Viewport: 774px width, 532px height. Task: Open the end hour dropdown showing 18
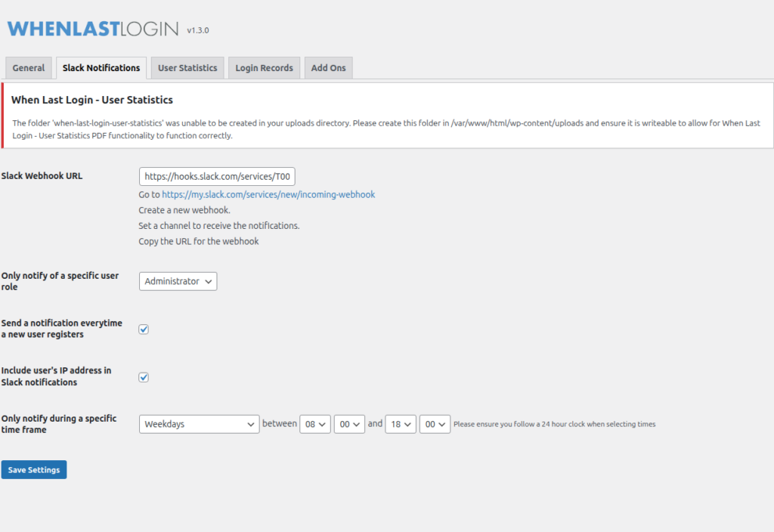point(401,424)
